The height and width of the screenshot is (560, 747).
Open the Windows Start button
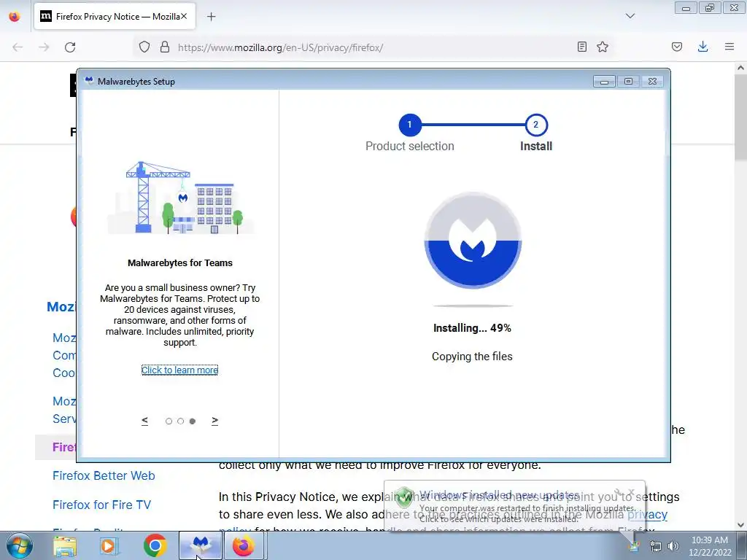(x=19, y=545)
